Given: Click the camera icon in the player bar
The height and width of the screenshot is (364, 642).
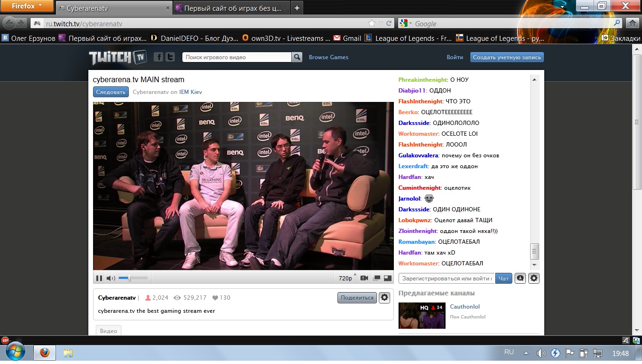Looking at the screenshot, I should tap(364, 278).
